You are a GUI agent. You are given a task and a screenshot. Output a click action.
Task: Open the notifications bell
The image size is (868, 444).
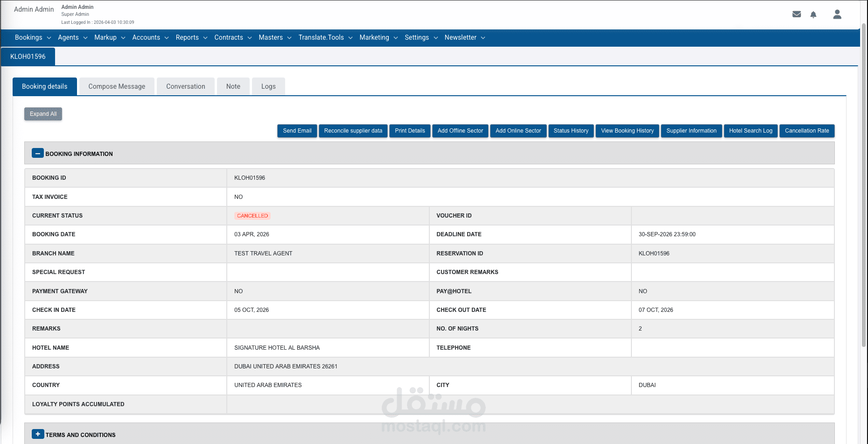coord(813,14)
